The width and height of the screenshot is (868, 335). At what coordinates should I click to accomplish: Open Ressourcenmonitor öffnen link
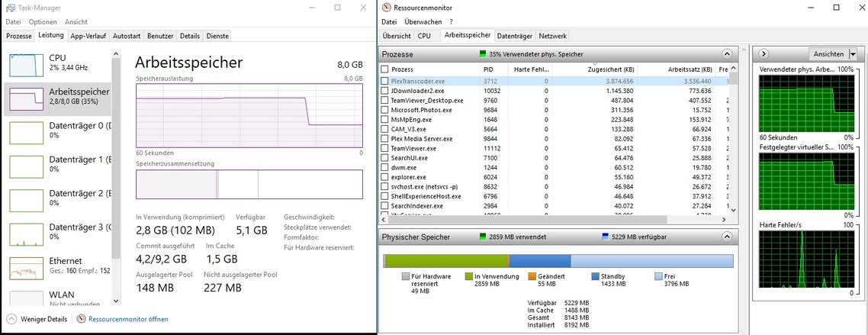pos(128,319)
